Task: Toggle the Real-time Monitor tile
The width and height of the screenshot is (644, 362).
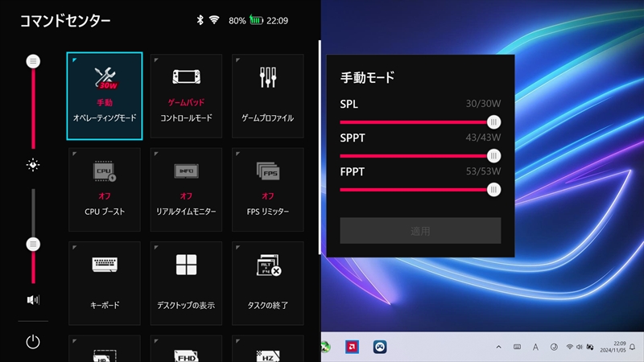Action: (x=186, y=190)
